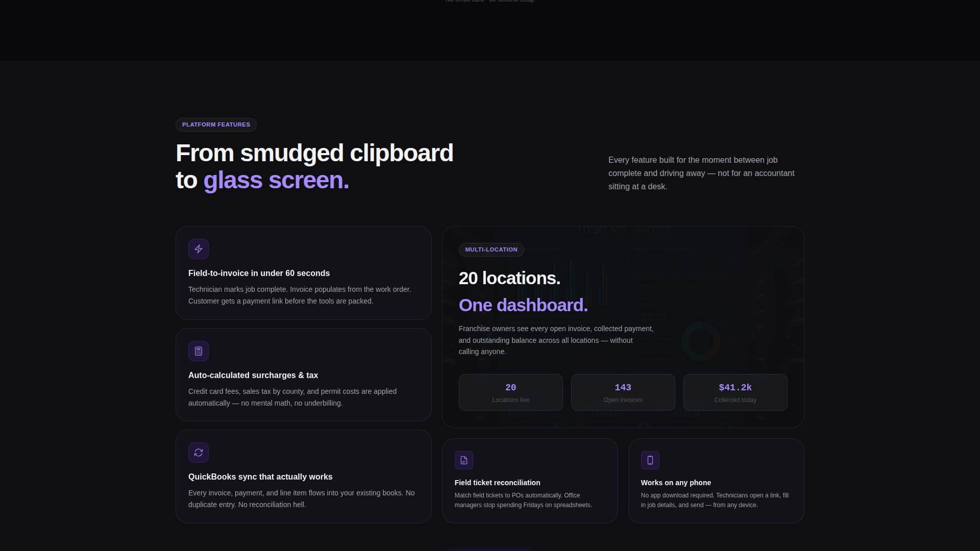The image size is (980, 551).
Task: Click the '143 Open invoices' stat tile
Action: [x=623, y=392]
